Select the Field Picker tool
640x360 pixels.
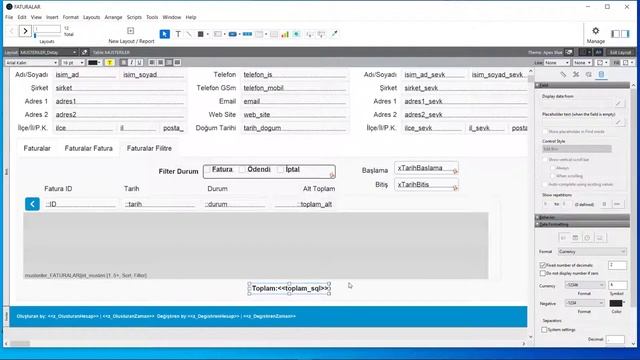tap(309, 34)
